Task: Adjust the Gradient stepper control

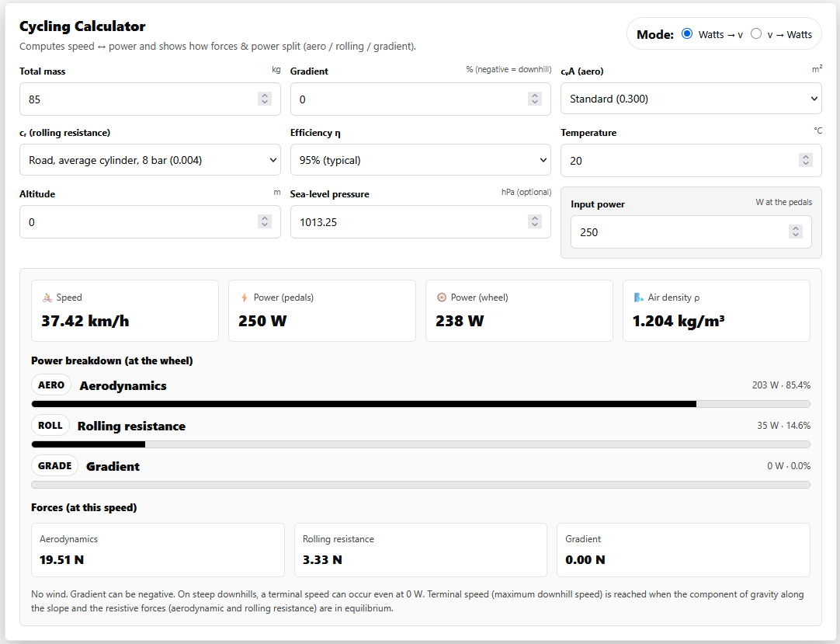Action: point(535,99)
